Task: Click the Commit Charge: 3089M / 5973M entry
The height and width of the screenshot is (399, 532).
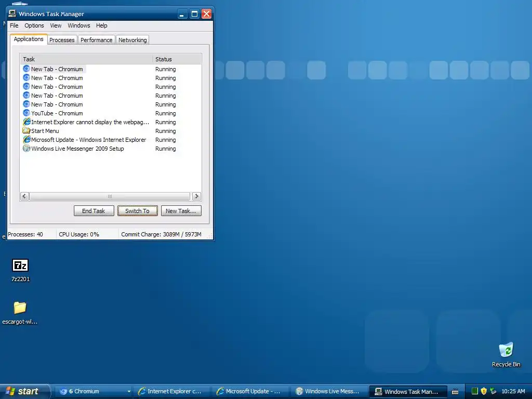Action: [161, 234]
